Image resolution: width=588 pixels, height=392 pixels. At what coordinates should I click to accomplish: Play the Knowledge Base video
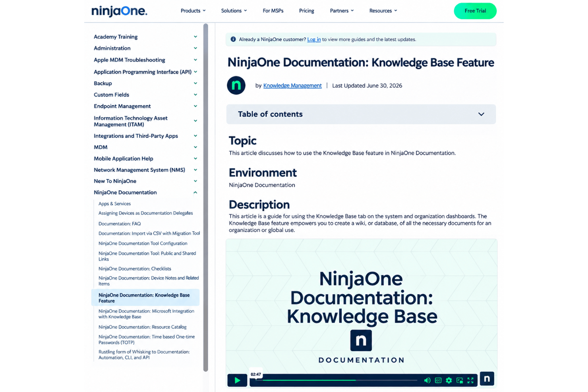point(237,380)
